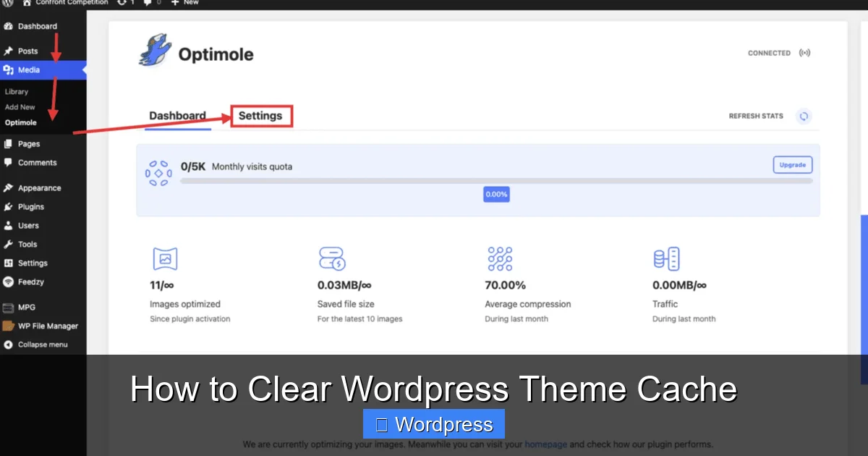Click the Wordpress category tag
The width and height of the screenshot is (868, 456).
(434, 424)
